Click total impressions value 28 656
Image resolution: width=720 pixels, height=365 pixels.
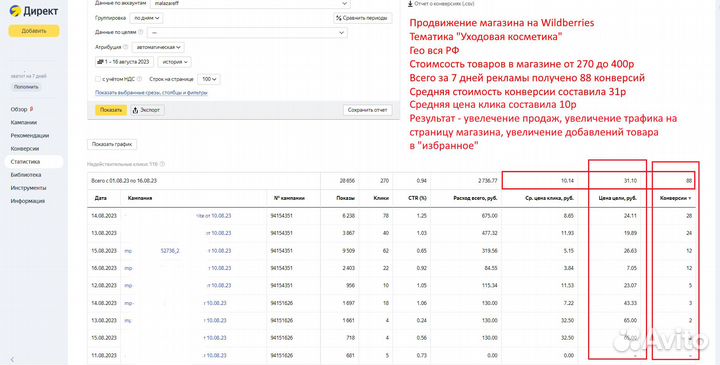point(346,181)
